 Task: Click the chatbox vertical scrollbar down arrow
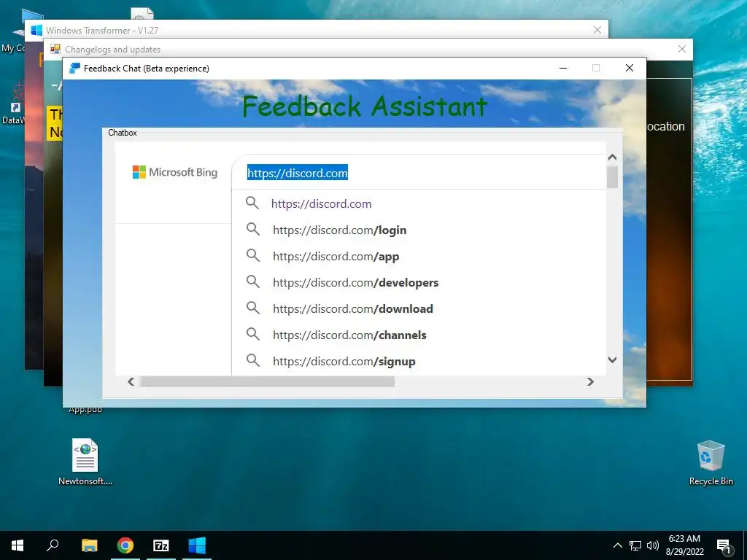tap(613, 360)
